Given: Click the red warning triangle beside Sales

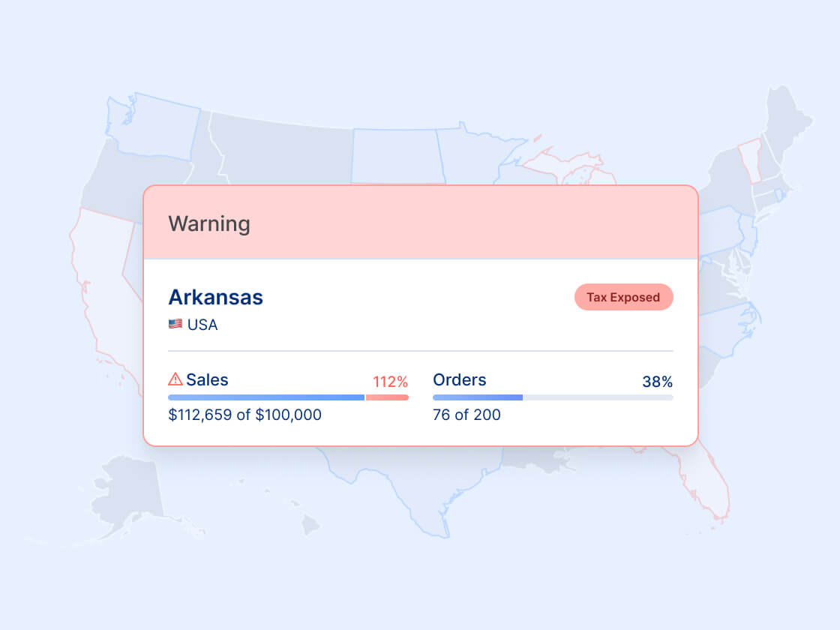Looking at the screenshot, I should 175,379.
